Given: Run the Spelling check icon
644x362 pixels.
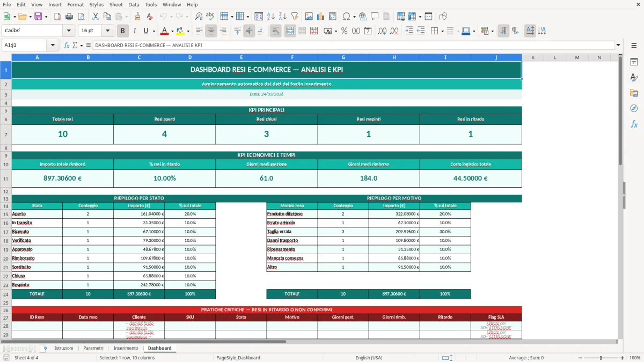Looking at the screenshot, I should tap(210, 17).
